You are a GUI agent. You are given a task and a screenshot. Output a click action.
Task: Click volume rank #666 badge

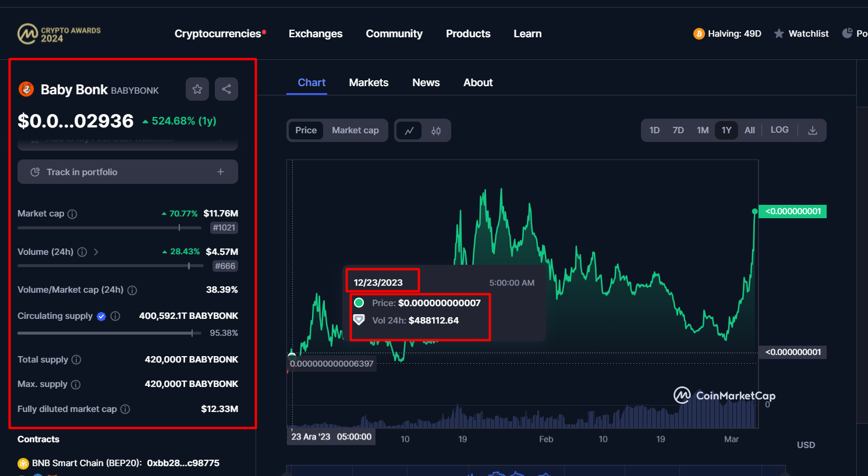(225, 266)
